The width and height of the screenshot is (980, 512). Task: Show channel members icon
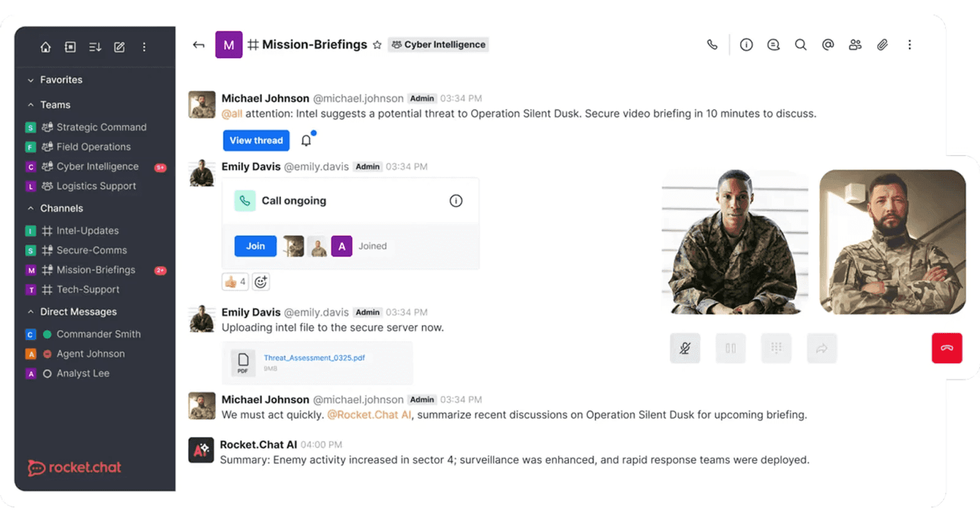(x=855, y=45)
